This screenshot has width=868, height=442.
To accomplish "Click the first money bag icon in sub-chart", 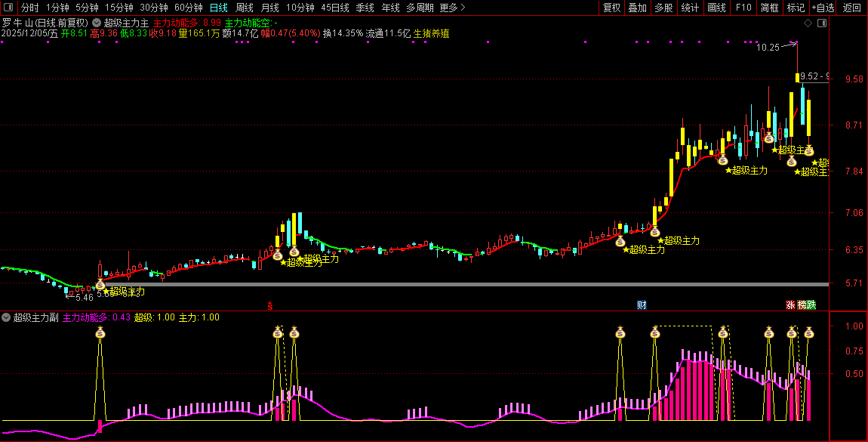I will [x=100, y=332].
